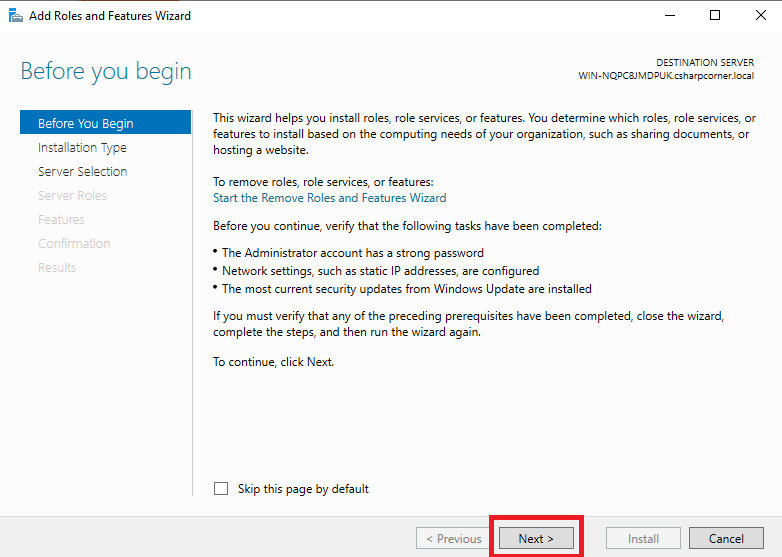Click the 'Add Roles and Features Wizard' window title
This screenshot has width=782, height=557.
(x=110, y=15)
